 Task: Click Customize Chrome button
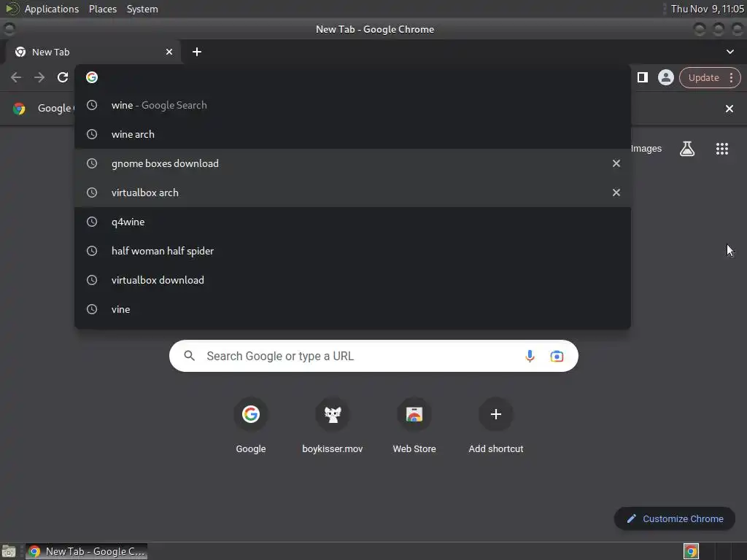(x=675, y=518)
